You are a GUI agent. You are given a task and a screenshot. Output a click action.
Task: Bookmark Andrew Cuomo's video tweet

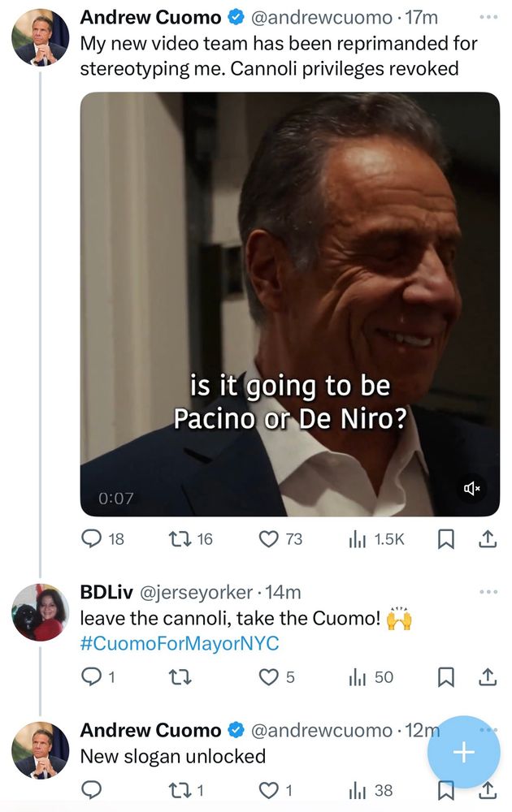click(445, 539)
